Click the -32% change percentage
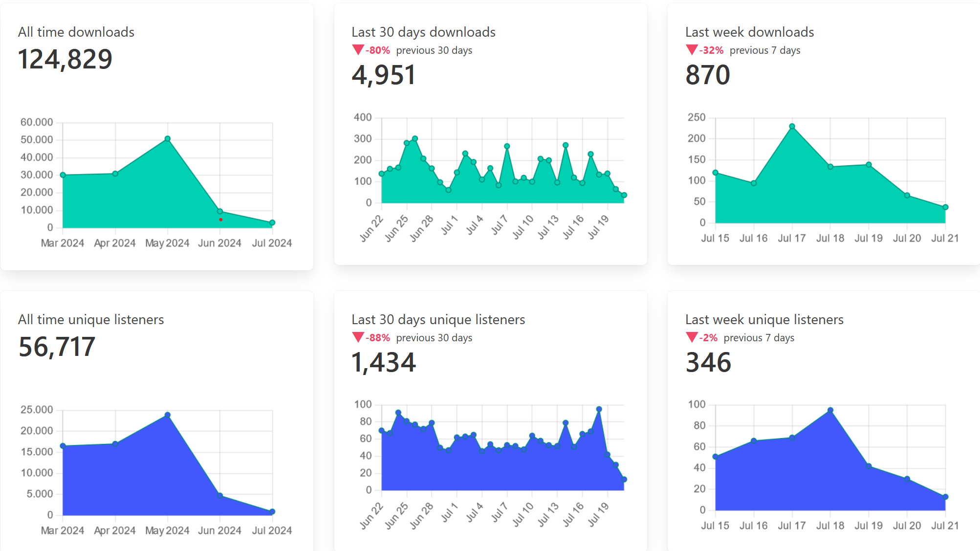Image resolution: width=980 pixels, height=551 pixels. 711,50
